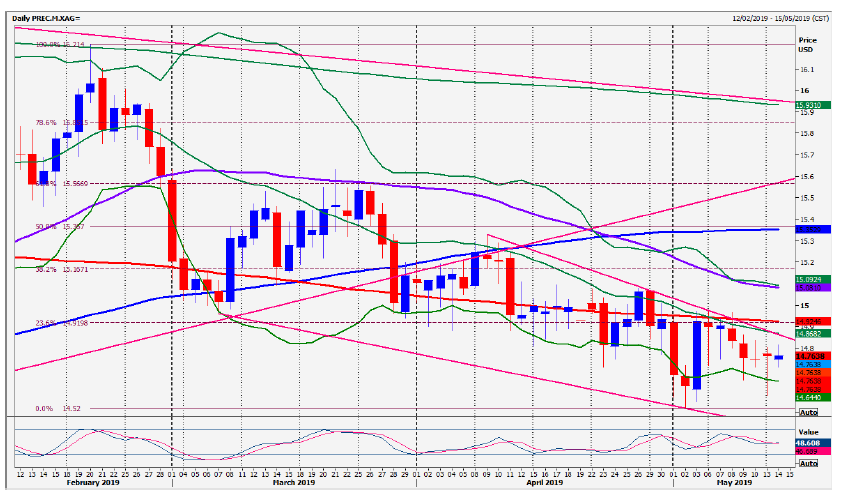
Task: Select the 100.0% 16.214 Fibonacci label
Action: (x=60, y=45)
